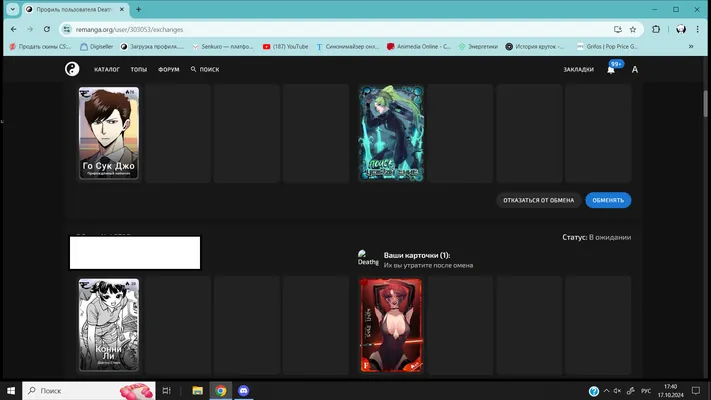Open the Windows Start menu

pyautogui.click(x=11, y=390)
